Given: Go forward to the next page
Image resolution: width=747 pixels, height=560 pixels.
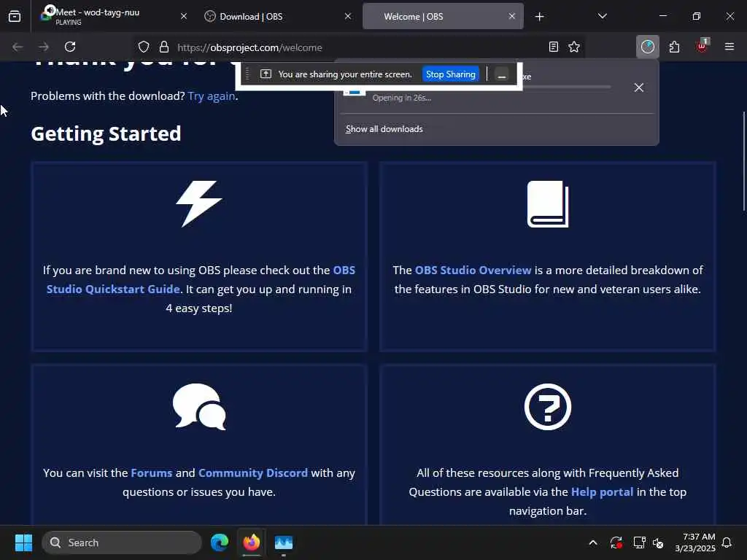Looking at the screenshot, I should click(x=44, y=47).
